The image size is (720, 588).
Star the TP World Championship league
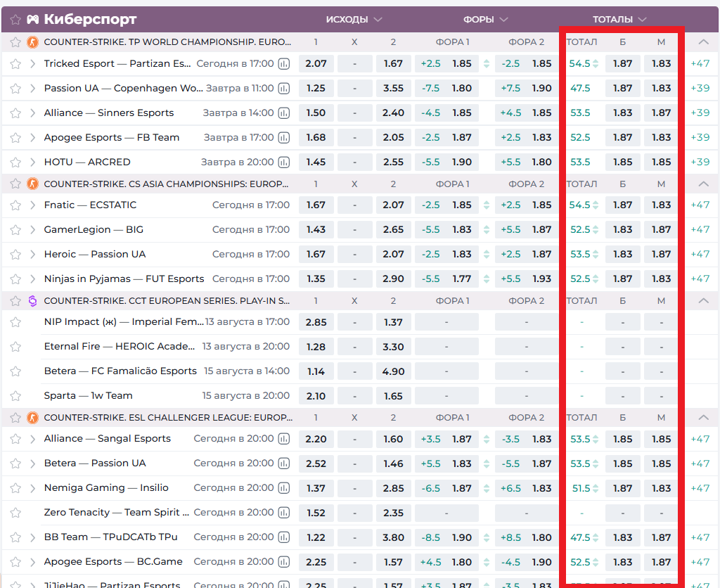coord(15,42)
